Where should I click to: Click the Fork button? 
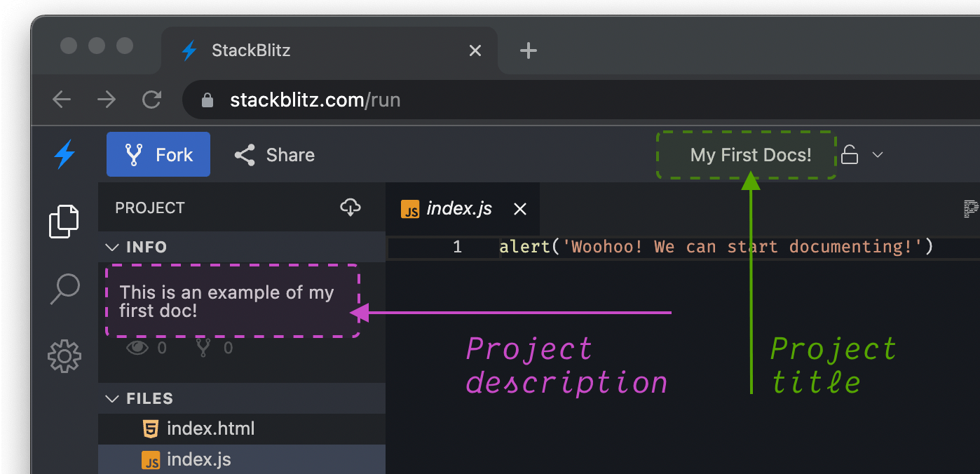point(158,154)
